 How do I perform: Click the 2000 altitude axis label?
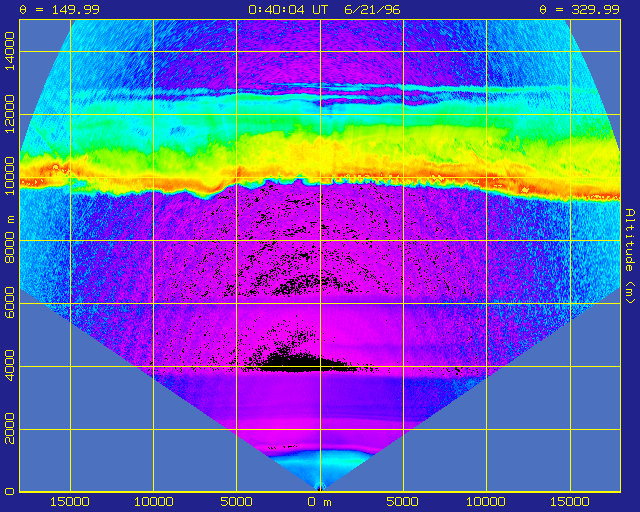tap(9, 429)
